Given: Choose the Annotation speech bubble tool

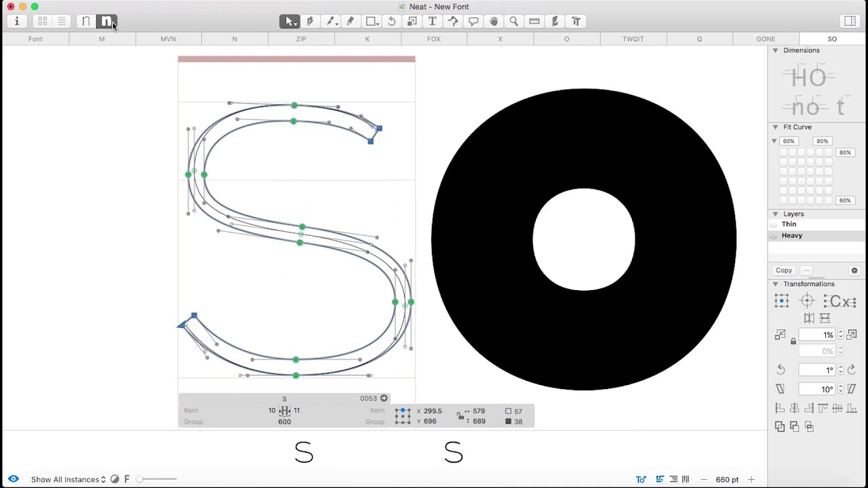Looking at the screenshot, I should [x=473, y=22].
